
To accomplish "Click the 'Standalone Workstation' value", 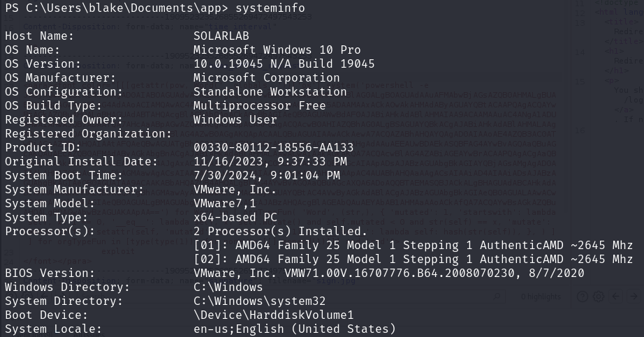I will [270, 92].
